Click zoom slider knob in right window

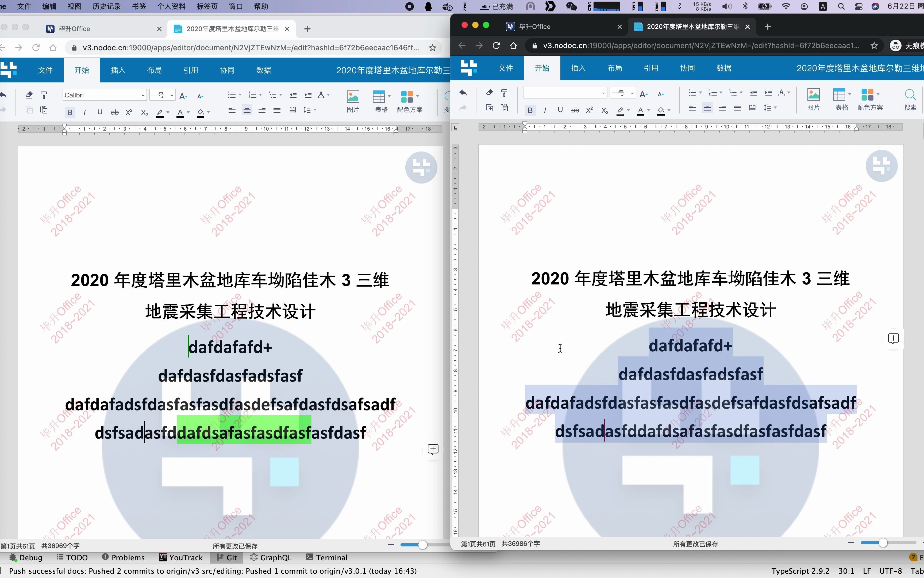[883, 543]
